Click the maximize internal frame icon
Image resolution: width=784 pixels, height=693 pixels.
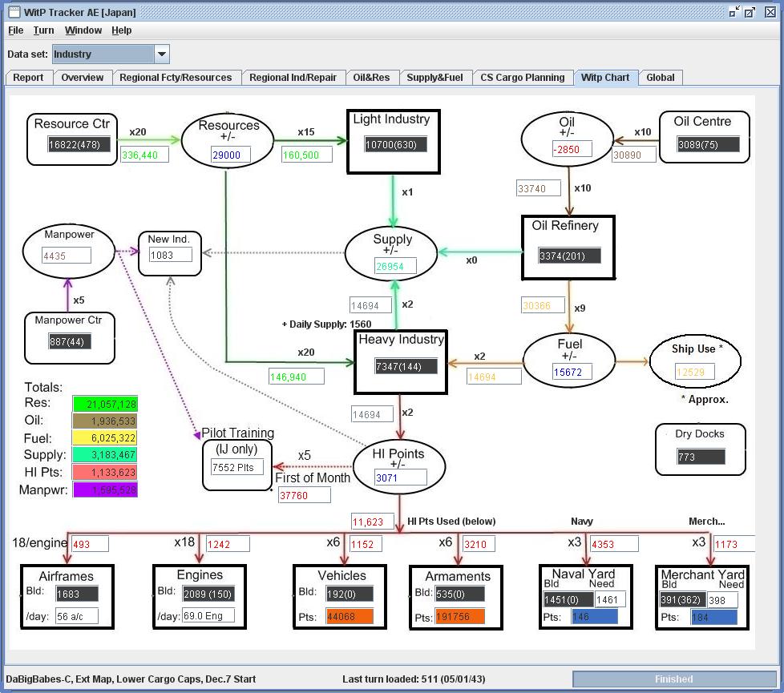pyautogui.click(x=750, y=12)
